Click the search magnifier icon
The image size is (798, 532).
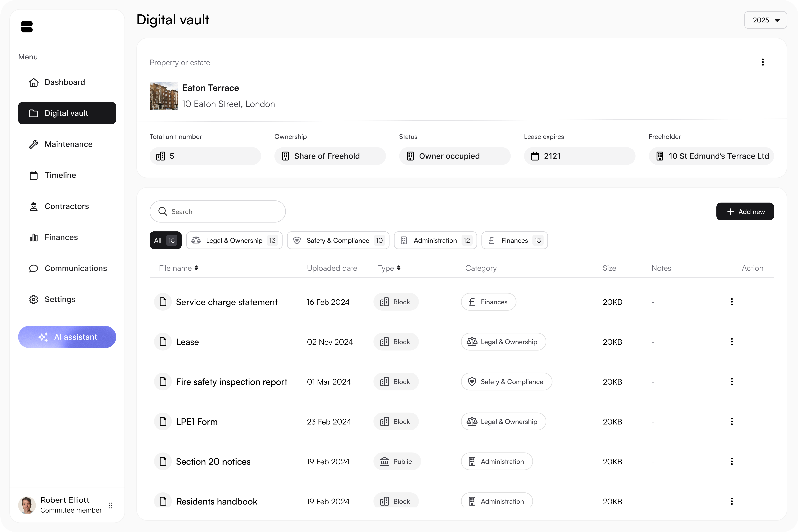coord(163,211)
